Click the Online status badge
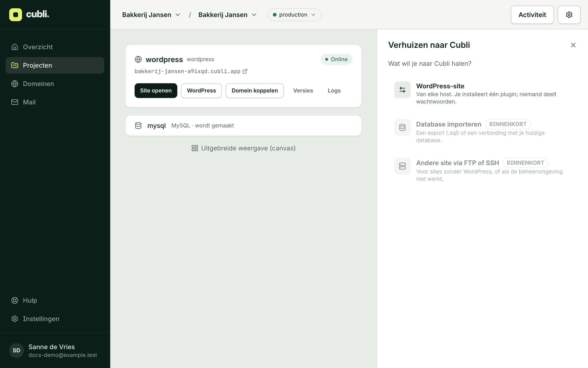588x368 pixels. point(336,59)
